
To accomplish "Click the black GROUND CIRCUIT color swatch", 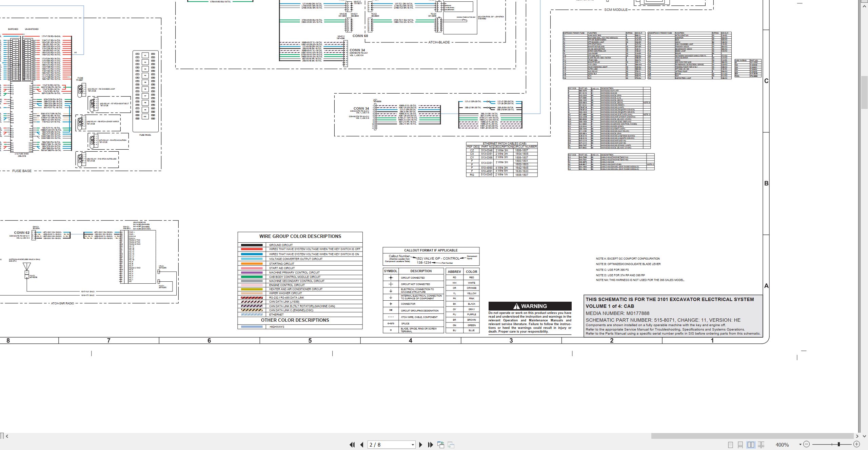I will (252, 245).
